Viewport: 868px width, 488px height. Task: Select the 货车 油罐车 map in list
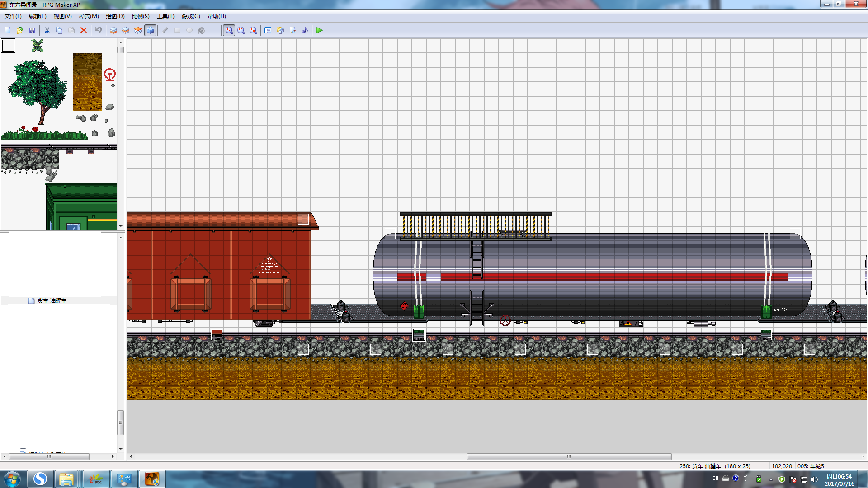click(x=52, y=300)
